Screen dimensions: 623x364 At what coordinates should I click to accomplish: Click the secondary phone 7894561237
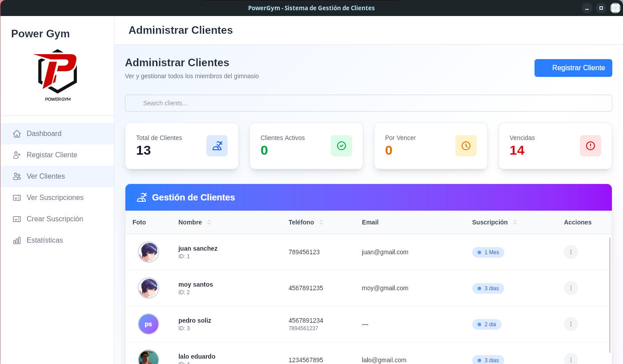(303, 328)
